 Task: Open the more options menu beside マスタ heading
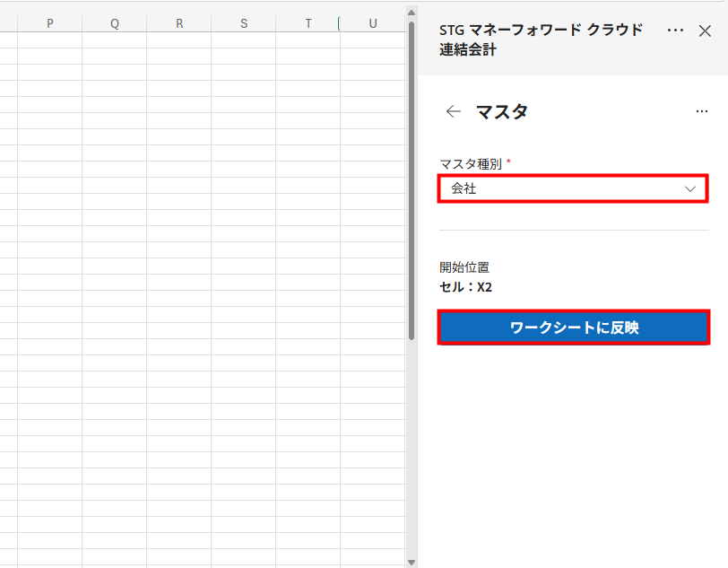701,111
